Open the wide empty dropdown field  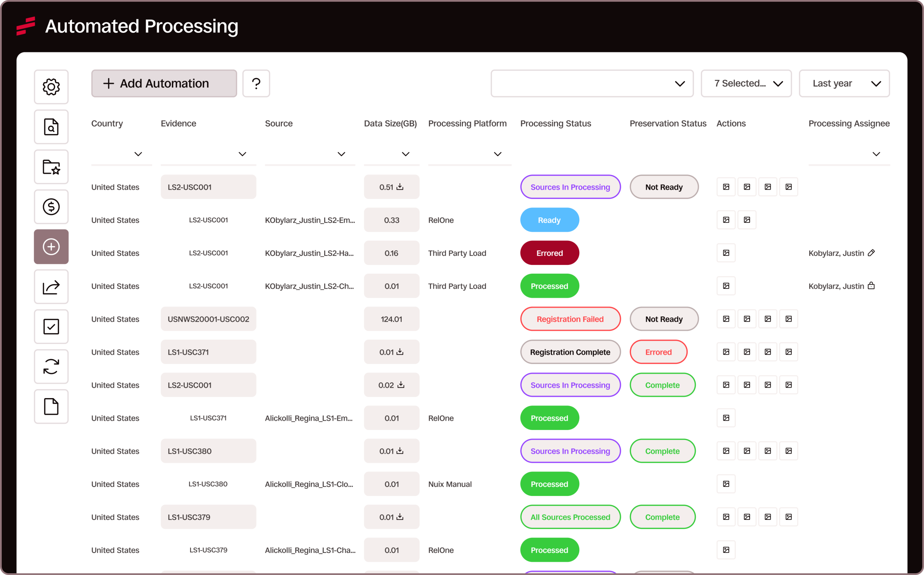click(x=592, y=83)
